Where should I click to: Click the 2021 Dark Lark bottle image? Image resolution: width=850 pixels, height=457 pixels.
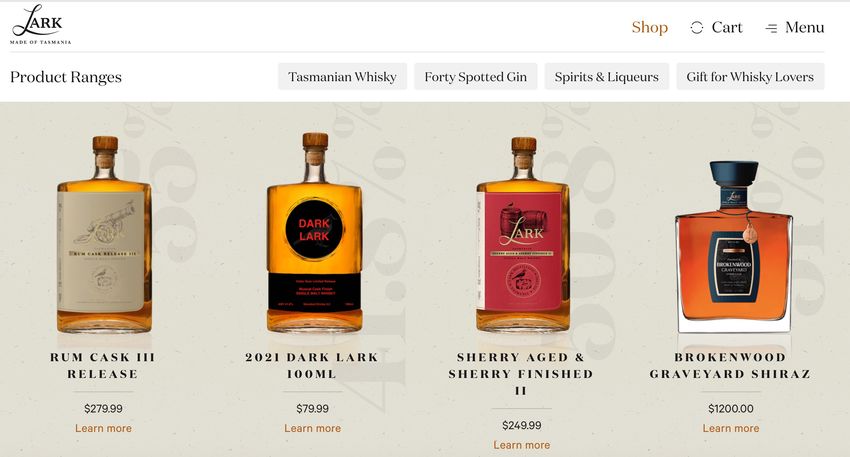(x=314, y=233)
